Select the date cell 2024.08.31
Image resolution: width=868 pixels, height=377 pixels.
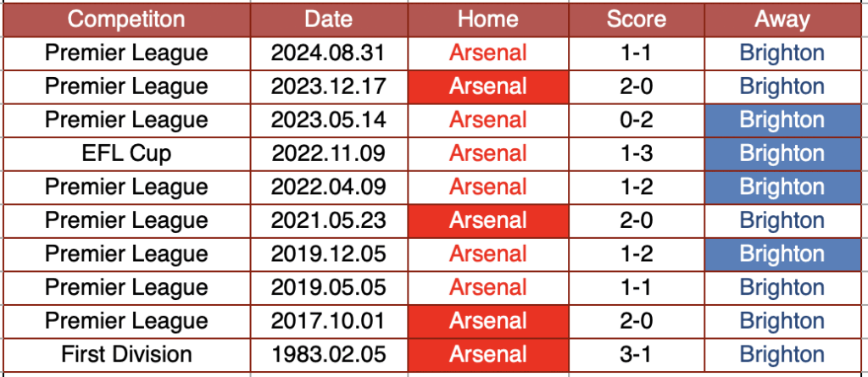click(x=328, y=53)
